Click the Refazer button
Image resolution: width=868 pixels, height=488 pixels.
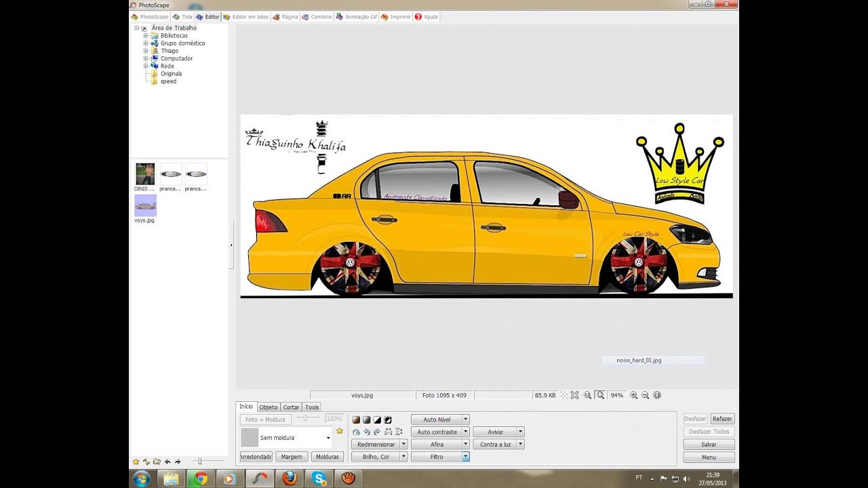[722, 419]
